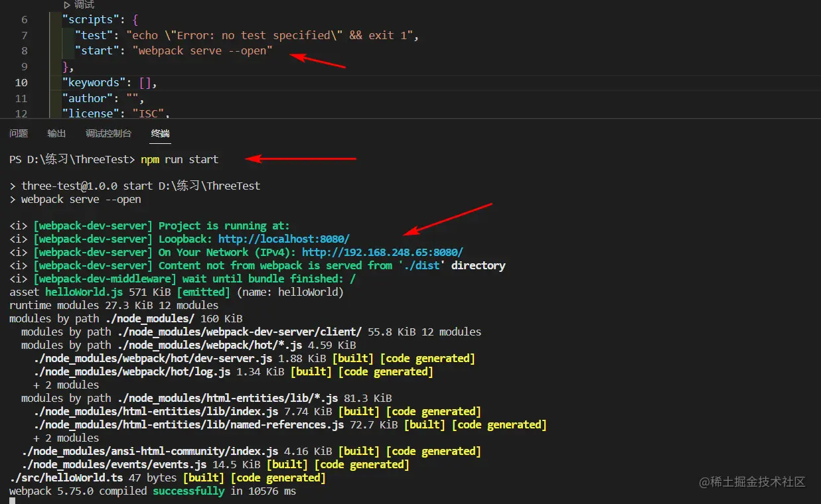Screen dimensions: 821x504
Task: Click the "npm run start" terminal command
Action: (179, 159)
